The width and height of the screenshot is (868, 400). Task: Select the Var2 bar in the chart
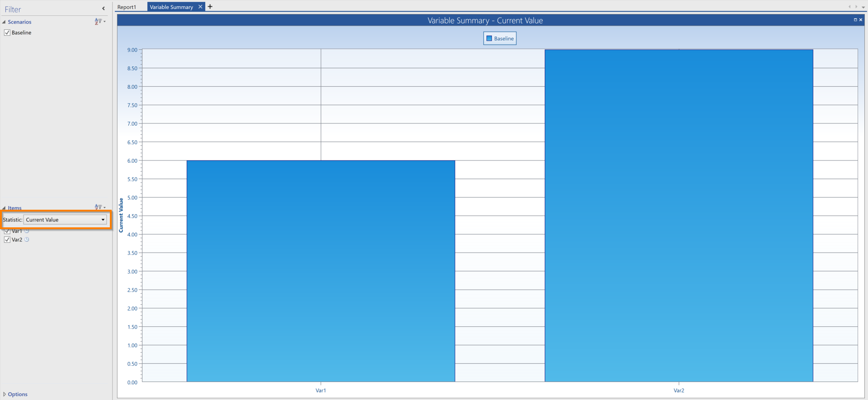[679, 216]
